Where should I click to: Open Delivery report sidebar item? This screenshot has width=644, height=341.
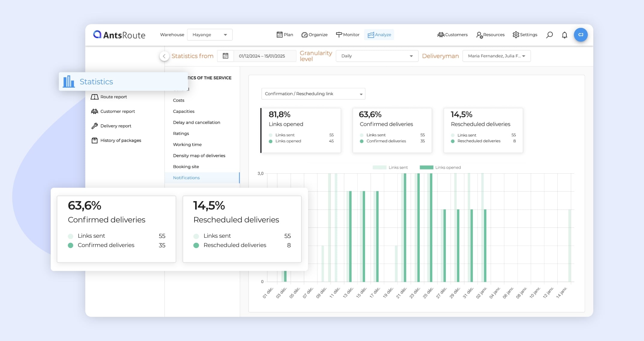116,126
